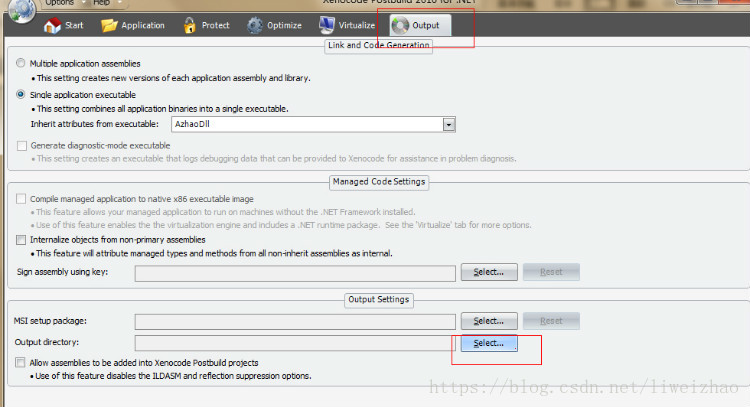Image resolution: width=750 pixels, height=407 pixels.
Task: Select Single application executable option
Action: (x=21, y=94)
